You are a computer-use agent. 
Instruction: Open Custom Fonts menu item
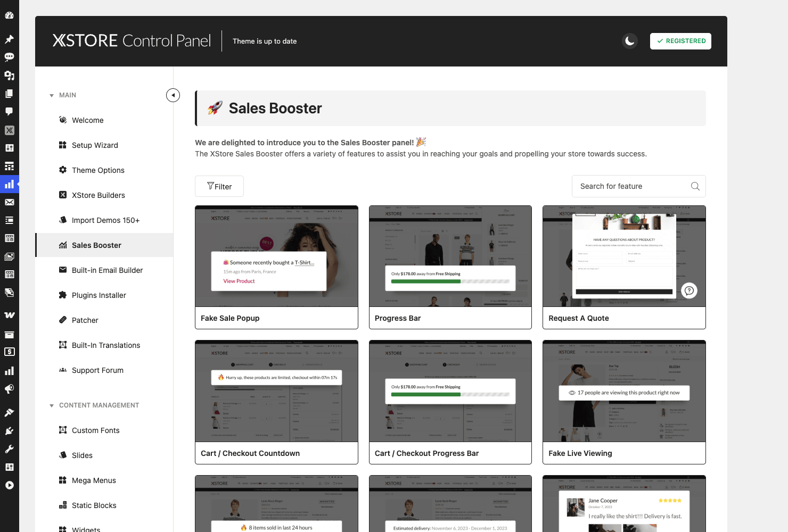[x=104, y=430]
